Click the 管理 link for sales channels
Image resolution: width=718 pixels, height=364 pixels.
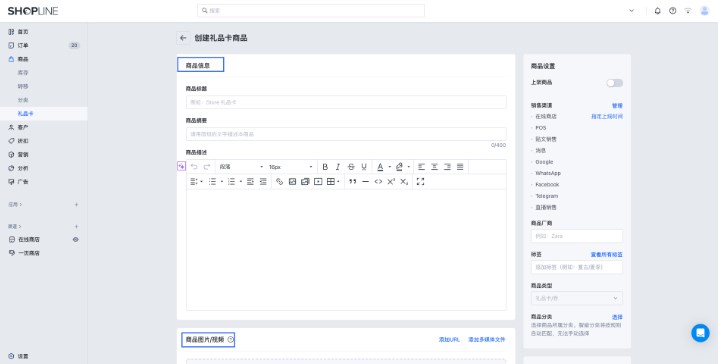click(617, 106)
